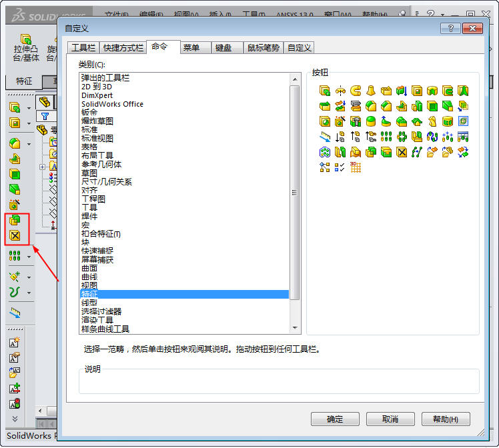Select the Combine bodies icon on left toolbar

15,220
